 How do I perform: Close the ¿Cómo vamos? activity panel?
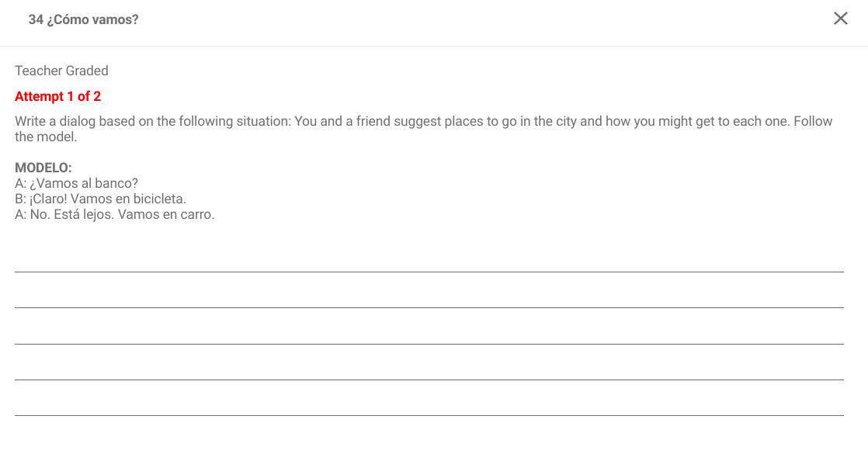[x=840, y=19]
